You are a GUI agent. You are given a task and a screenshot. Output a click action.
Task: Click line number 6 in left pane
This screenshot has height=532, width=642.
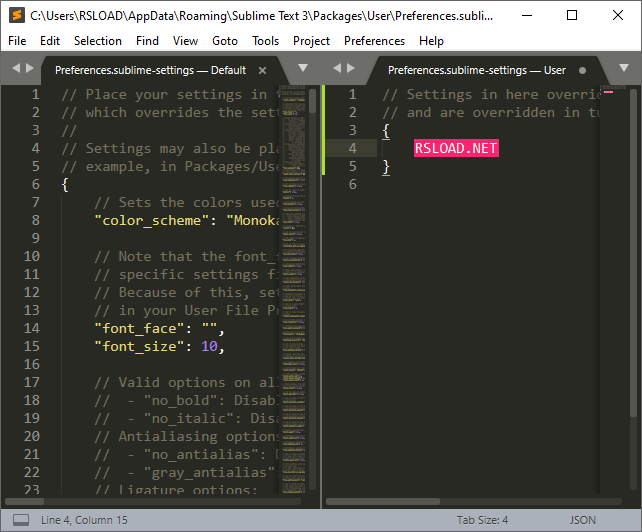[36, 184]
